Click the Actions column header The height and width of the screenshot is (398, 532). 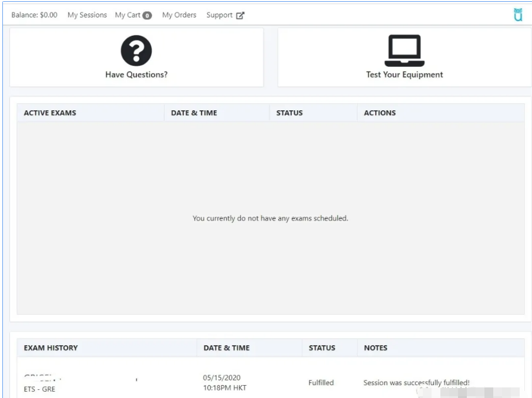379,113
